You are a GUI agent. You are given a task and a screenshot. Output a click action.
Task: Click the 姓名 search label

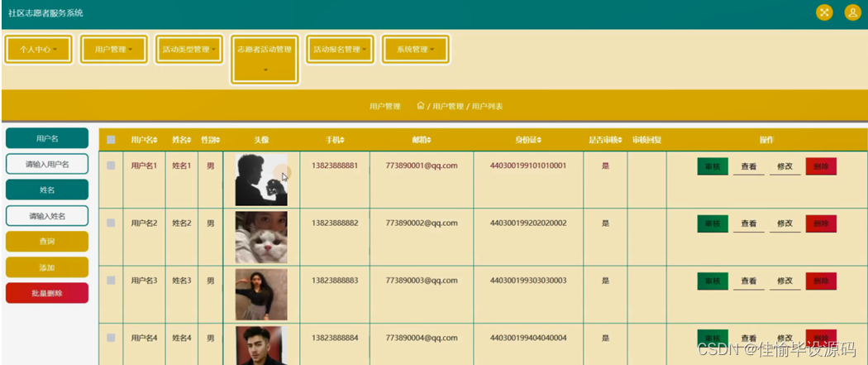click(47, 190)
